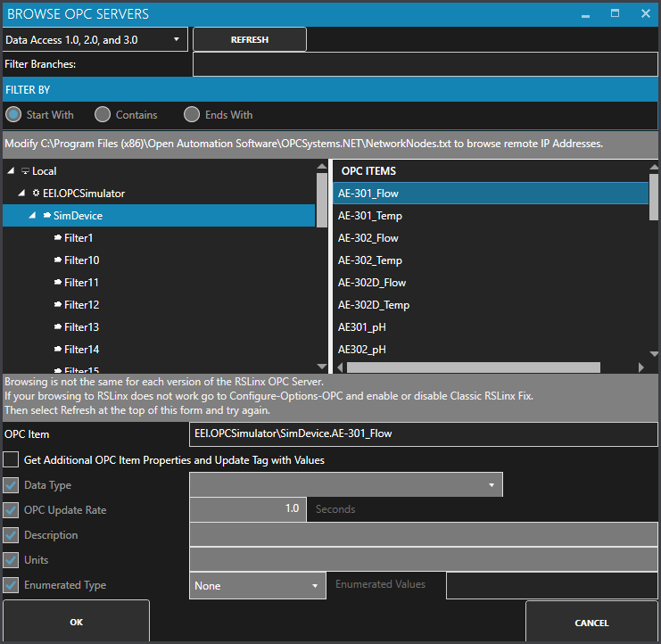The image size is (661, 644).
Task: Collapse the SimDevice tree node
Action: point(32,216)
